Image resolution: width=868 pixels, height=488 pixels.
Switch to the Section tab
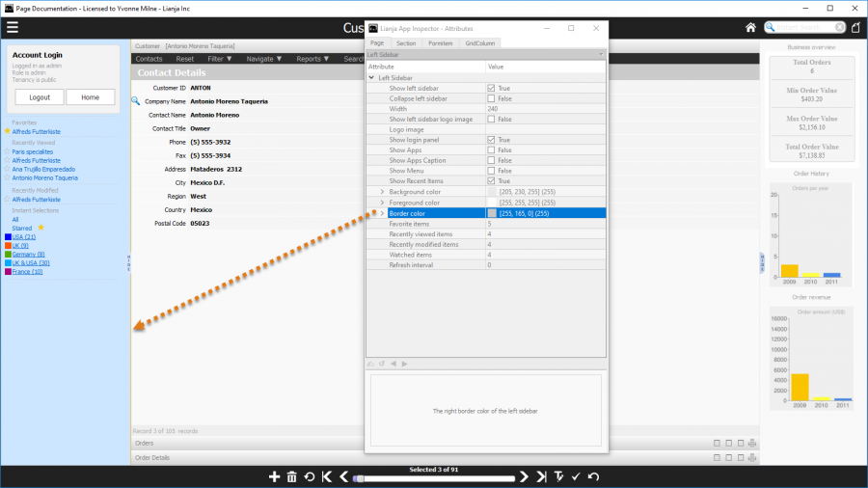(x=406, y=43)
